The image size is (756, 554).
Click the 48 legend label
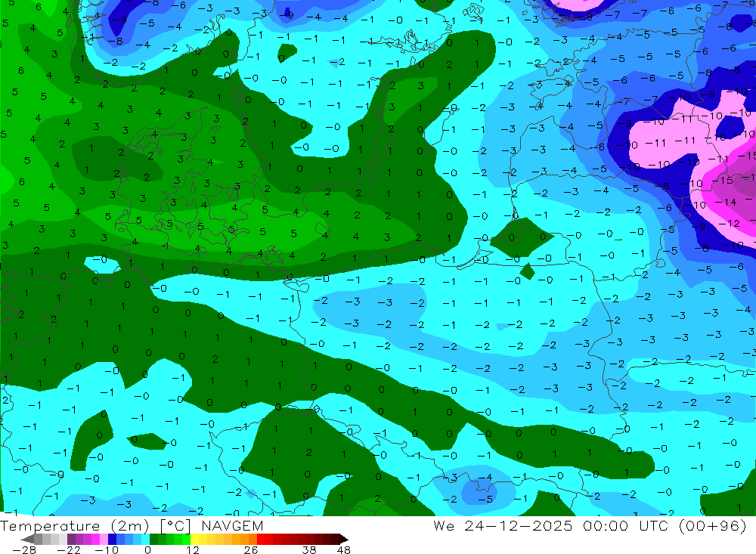pyautogui.click(x=344, y=549)
